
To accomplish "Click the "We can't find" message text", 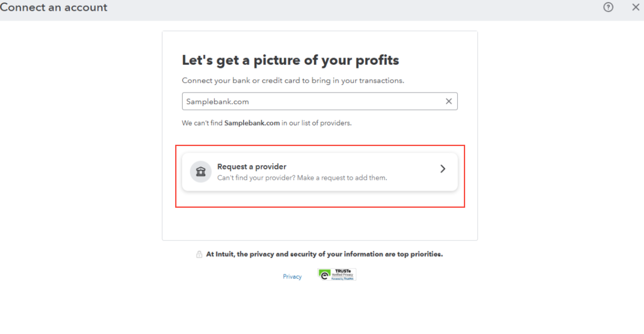I will (x=202, y=123).
